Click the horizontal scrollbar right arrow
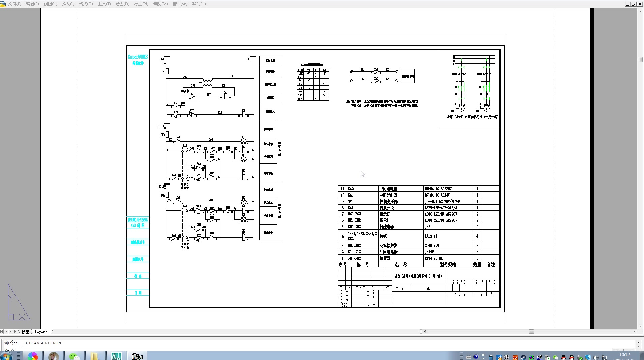The height and width of the screenshot is (360, 644). 634,332
